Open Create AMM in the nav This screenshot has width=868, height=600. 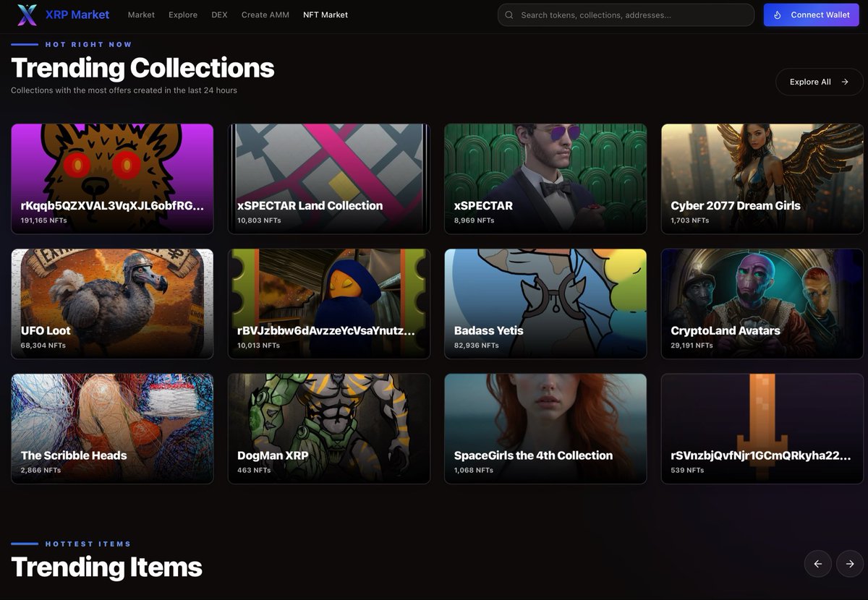pyautogui.click(x=265, y=14)
